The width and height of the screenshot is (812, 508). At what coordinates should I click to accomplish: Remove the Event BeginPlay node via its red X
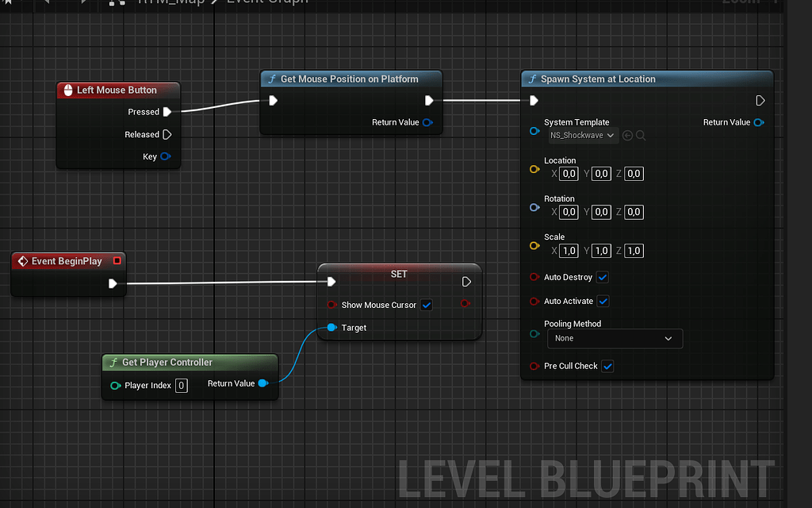coord(117,260)
